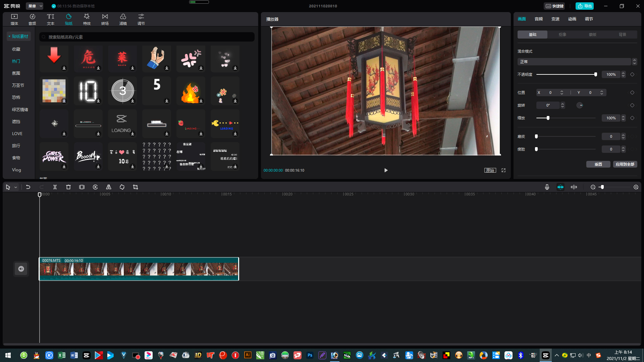Click the sticker search field
Screen dimensions: 644x362
[x=147, y=37]
